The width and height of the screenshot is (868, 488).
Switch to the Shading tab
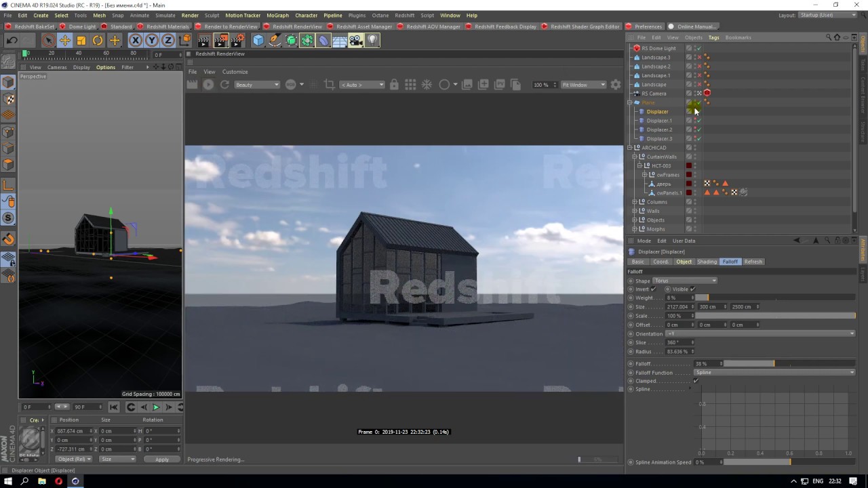(707, 262)
